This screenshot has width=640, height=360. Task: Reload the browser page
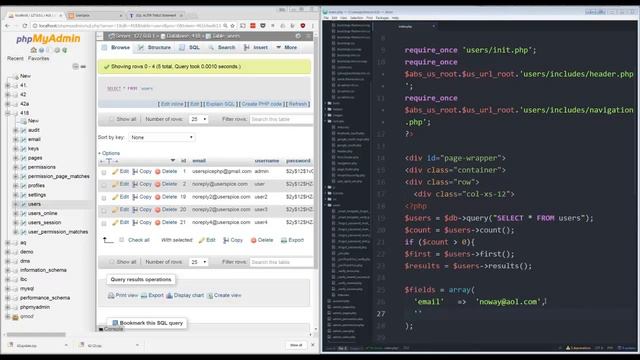pos(25,26)
